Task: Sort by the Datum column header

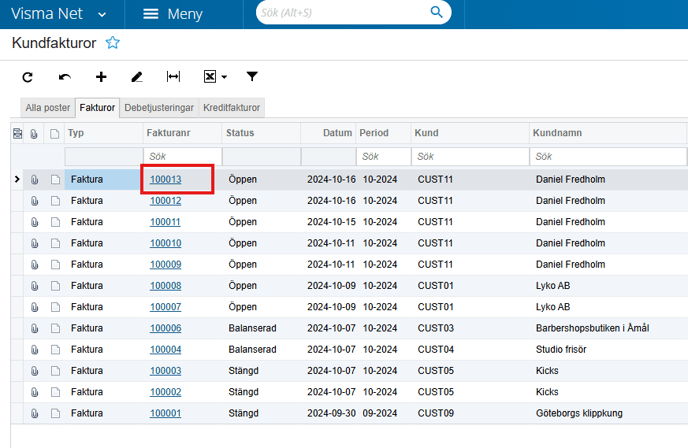Action: click(328, 133)
